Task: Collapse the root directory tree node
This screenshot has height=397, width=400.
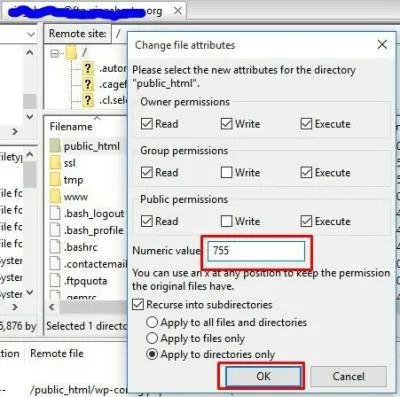Action: (x=54, y=53)
